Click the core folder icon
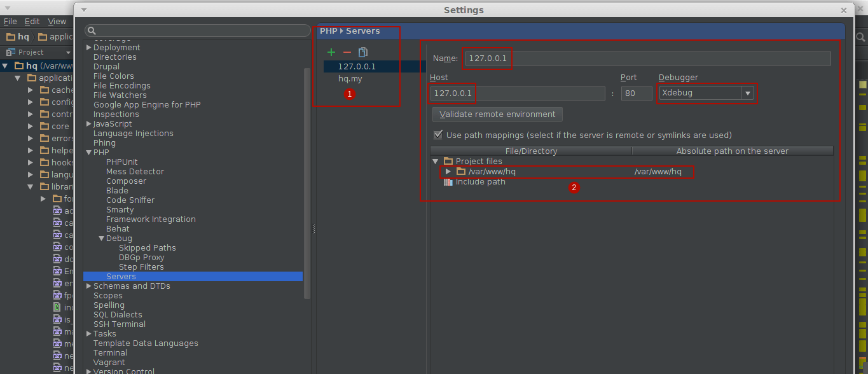The width and height of the screenshot is (868, 374). (x=45, y=127)
